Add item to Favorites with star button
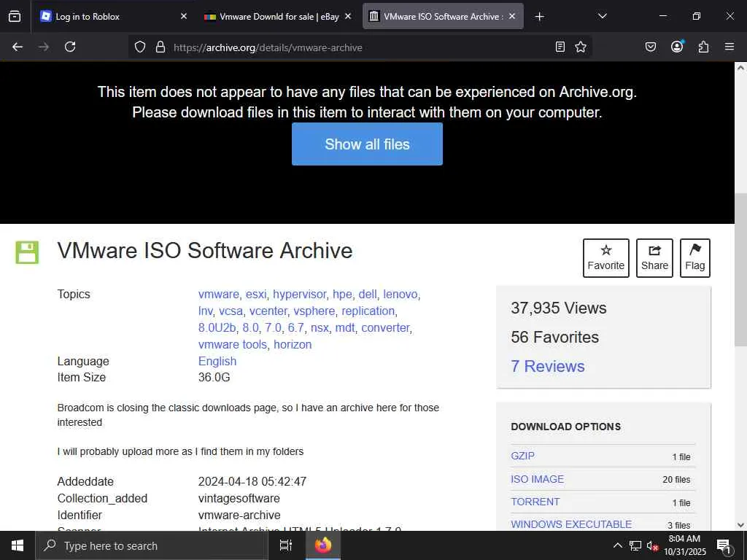 tap(606, 257)
